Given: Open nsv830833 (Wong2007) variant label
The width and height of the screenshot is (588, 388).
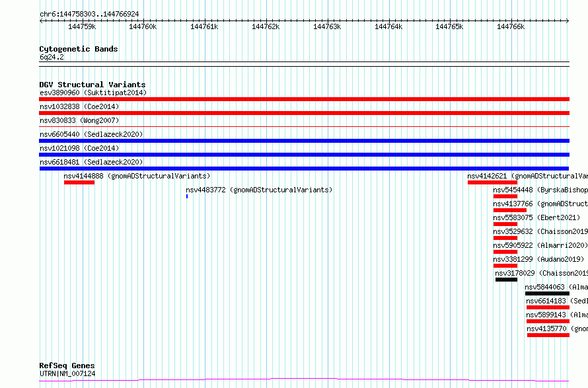Looking at the screenshot, I should [x=79, y=120].
